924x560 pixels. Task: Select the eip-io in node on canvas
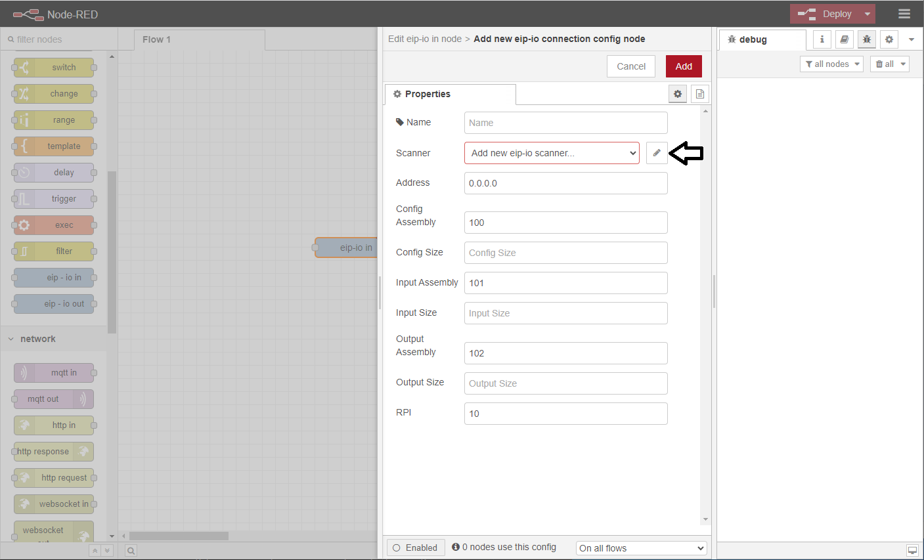click(347, 248)
